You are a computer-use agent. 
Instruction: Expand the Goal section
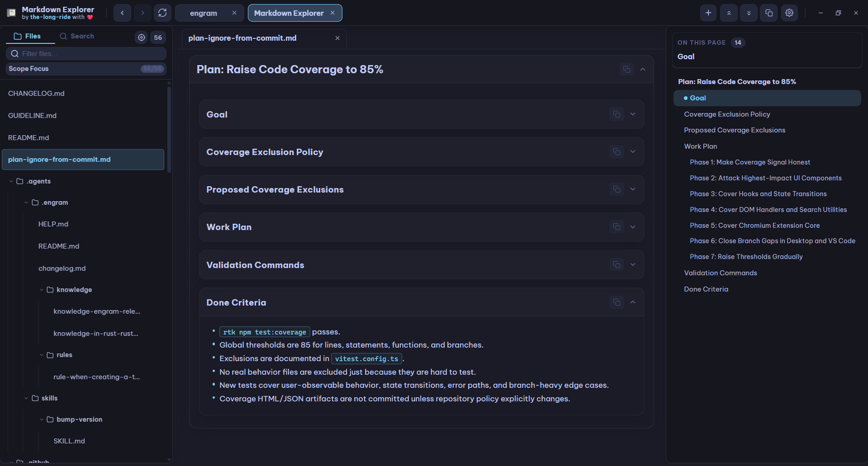tap(633, 114)
